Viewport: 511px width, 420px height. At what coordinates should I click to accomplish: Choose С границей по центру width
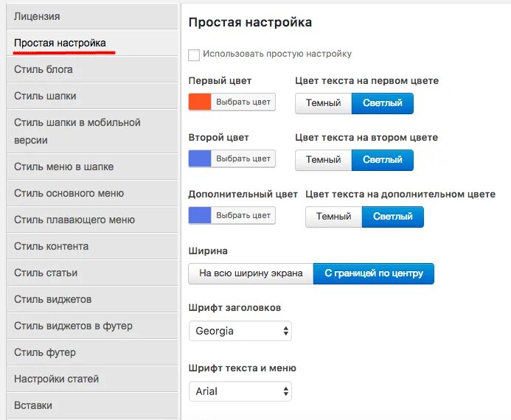373,273
